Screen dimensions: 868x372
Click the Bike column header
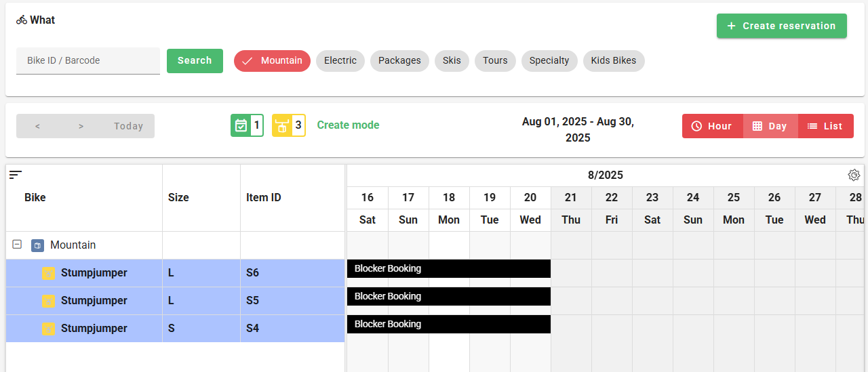(x=84, y=198)
